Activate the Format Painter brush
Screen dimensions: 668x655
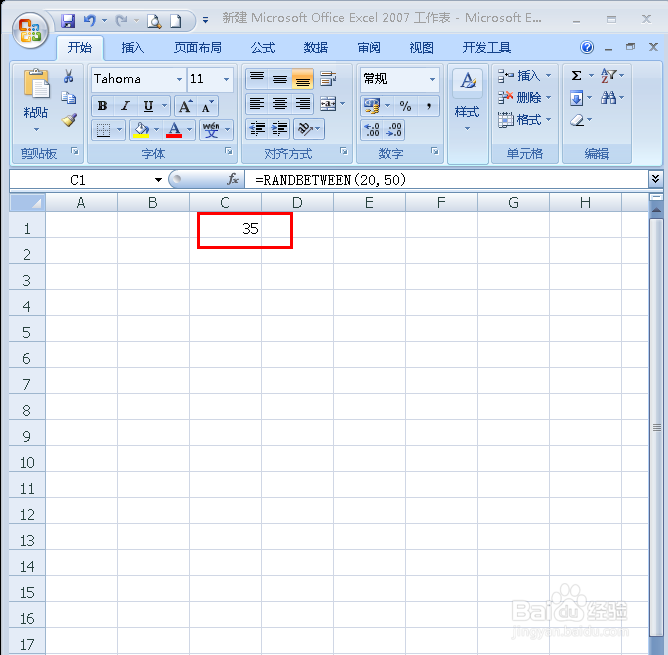click(69, 120)
